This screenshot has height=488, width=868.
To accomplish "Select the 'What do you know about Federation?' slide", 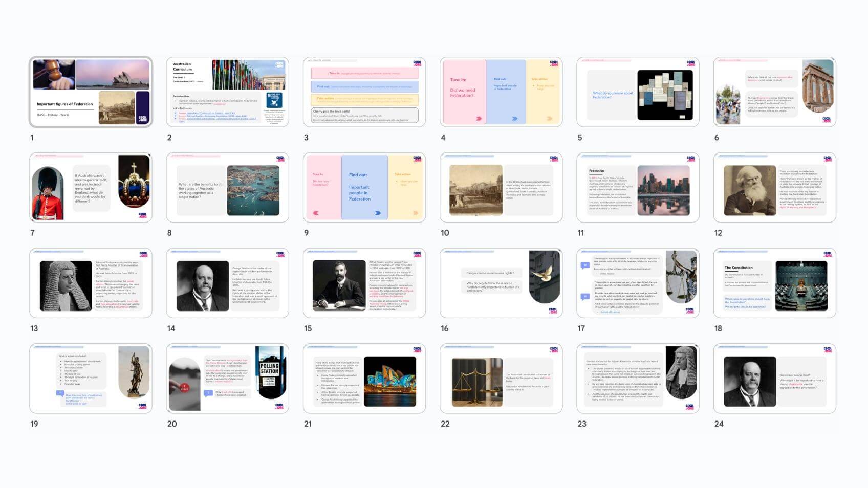I will (638, 92).
